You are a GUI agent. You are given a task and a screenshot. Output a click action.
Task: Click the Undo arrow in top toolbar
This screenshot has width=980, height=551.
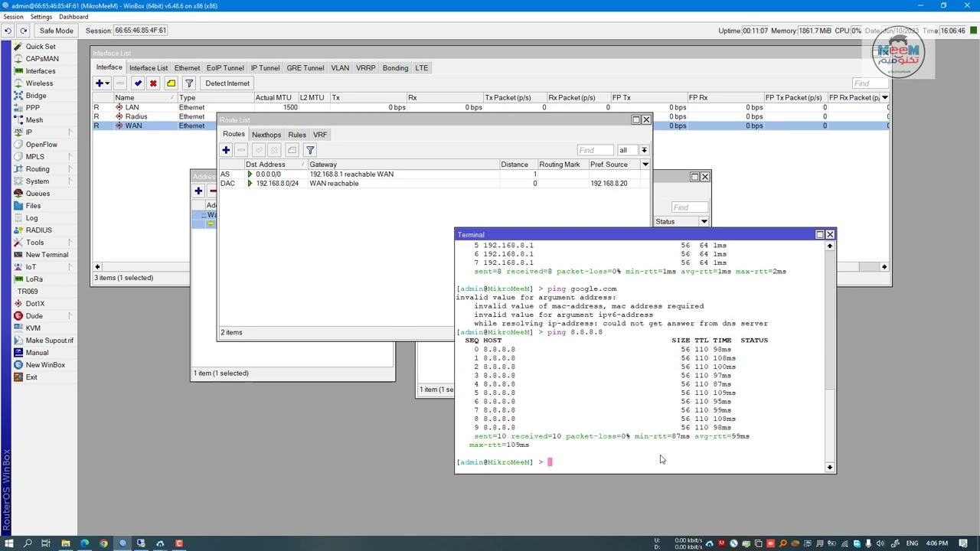[8, 31]
